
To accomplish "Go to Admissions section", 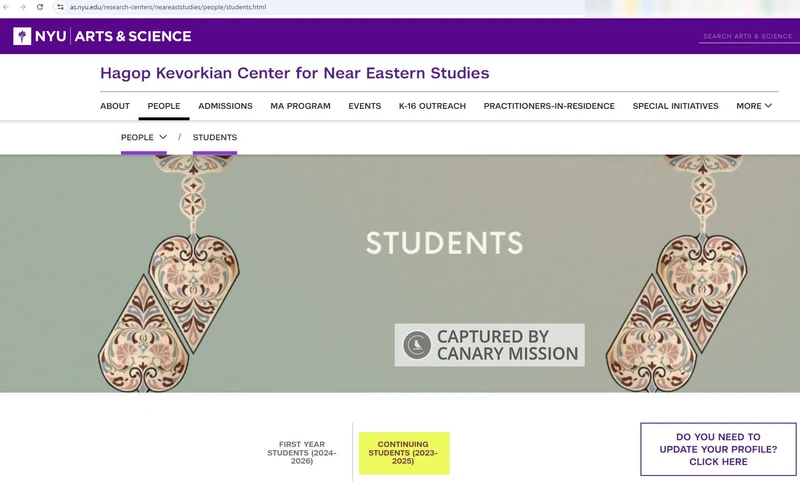I will click(226, 106).
